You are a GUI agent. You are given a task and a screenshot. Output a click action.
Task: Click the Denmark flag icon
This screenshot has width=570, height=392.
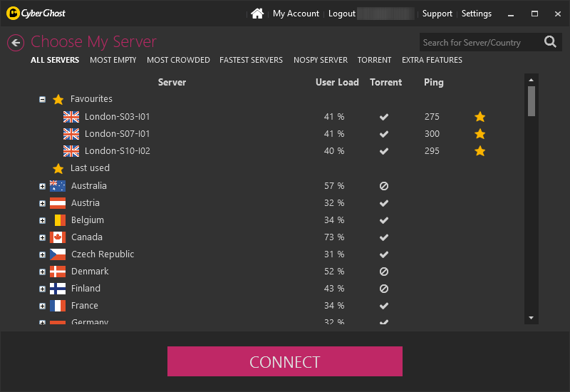click(x=58, y=272)
